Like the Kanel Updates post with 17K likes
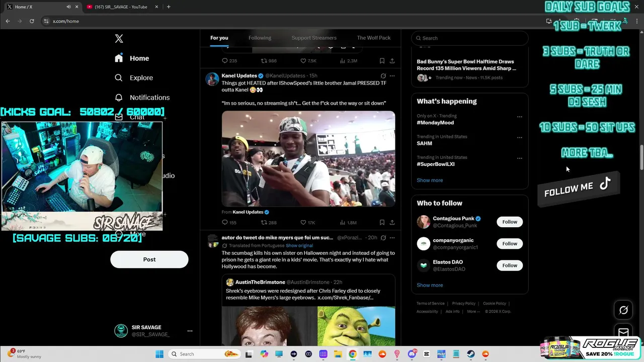Viewport: 644px width, 362px height. 307,222
